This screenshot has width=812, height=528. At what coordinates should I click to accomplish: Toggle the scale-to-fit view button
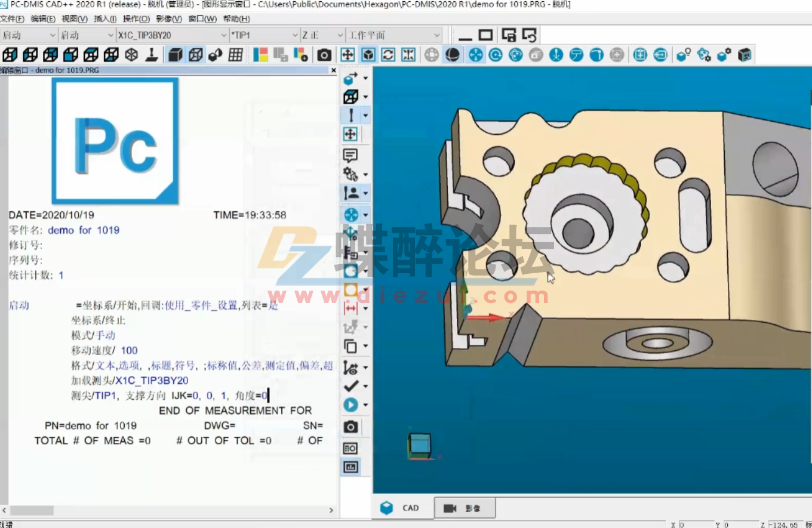[407, 54]
